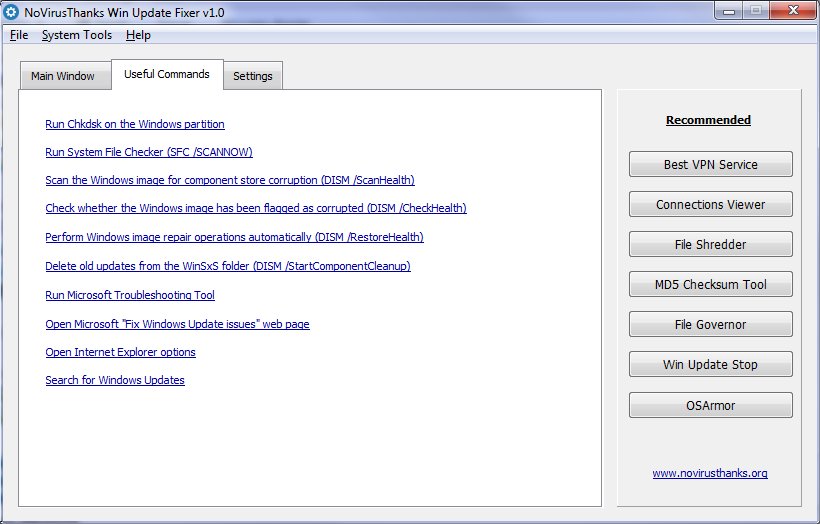Click the NoVirusThanks app icon in title bar
820x524 pixels.
coord(11,12)
